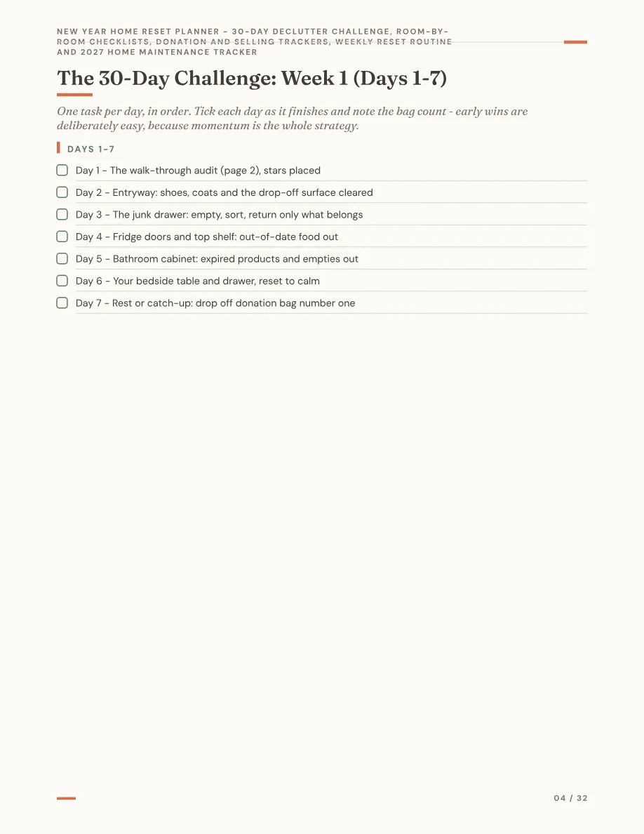
Task: Select the italic subtitle paragraph
Action: coord(293,118)
